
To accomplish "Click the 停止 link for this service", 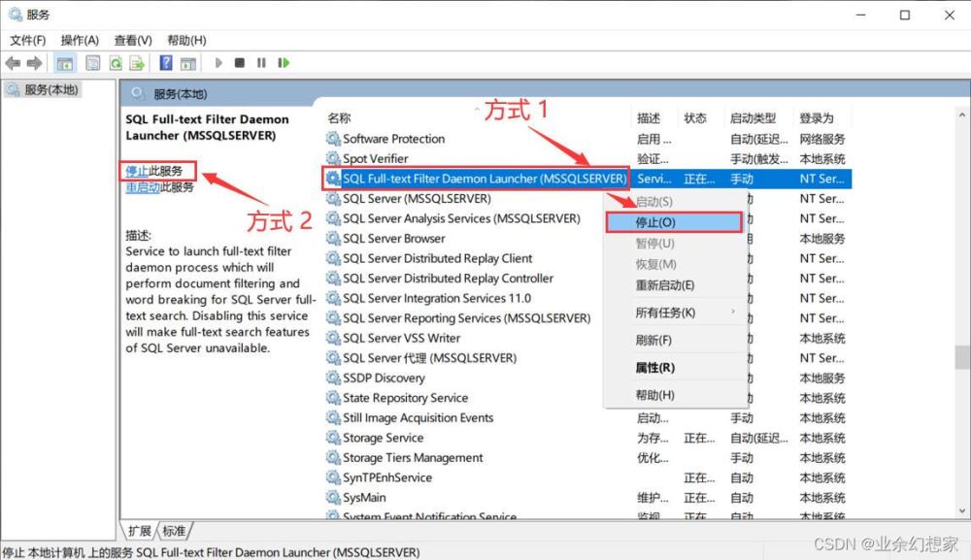I will point(137,171).
